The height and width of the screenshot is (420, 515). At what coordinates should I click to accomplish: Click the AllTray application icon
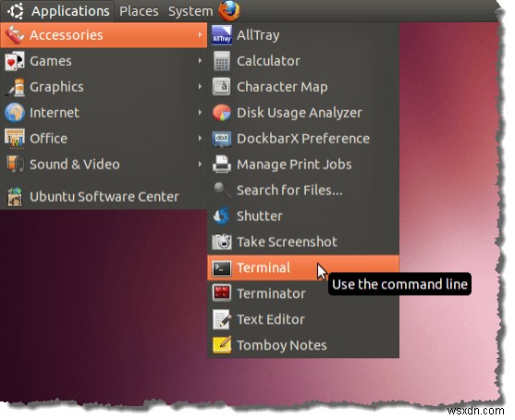coord(222,35)
